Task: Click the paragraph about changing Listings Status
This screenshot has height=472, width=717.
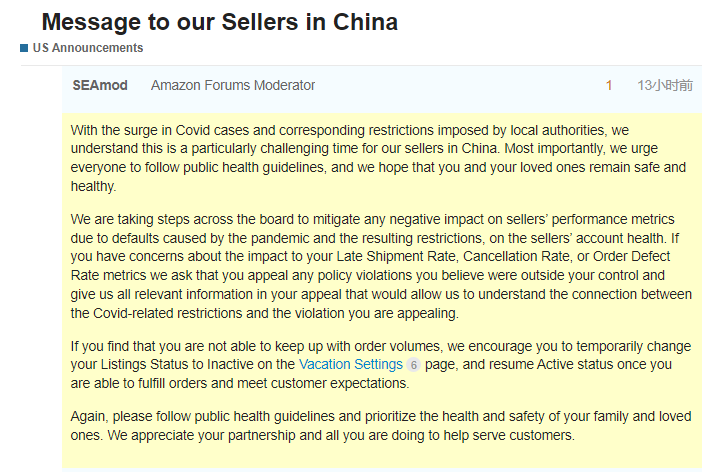Action: (x=378, y=365)
